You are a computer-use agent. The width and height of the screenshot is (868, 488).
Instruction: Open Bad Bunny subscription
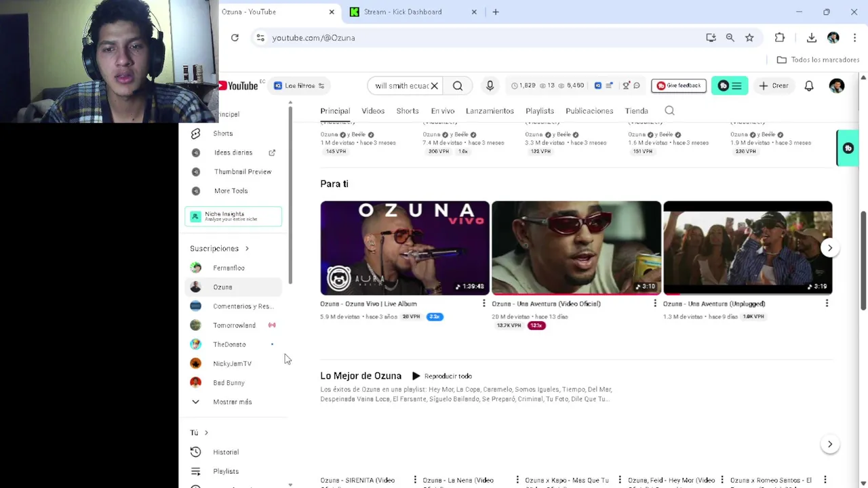tap(233, 383)
